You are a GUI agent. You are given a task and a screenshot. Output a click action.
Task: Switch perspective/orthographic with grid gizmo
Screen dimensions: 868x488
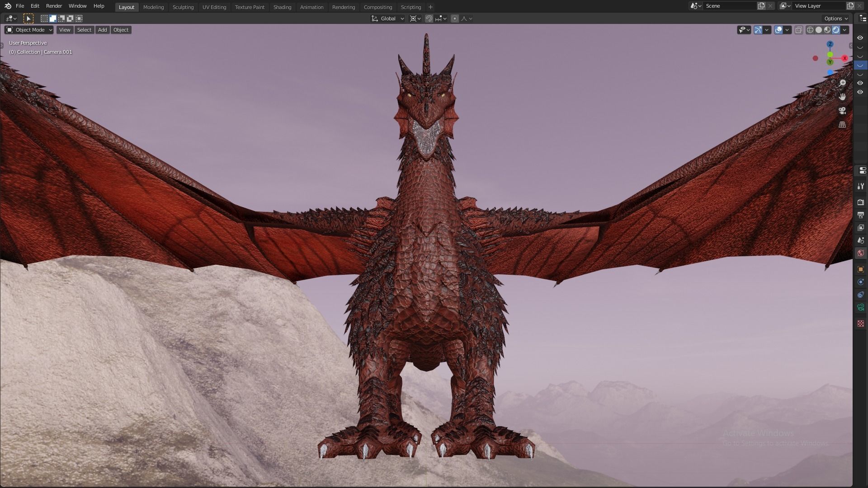coord(842,124)
